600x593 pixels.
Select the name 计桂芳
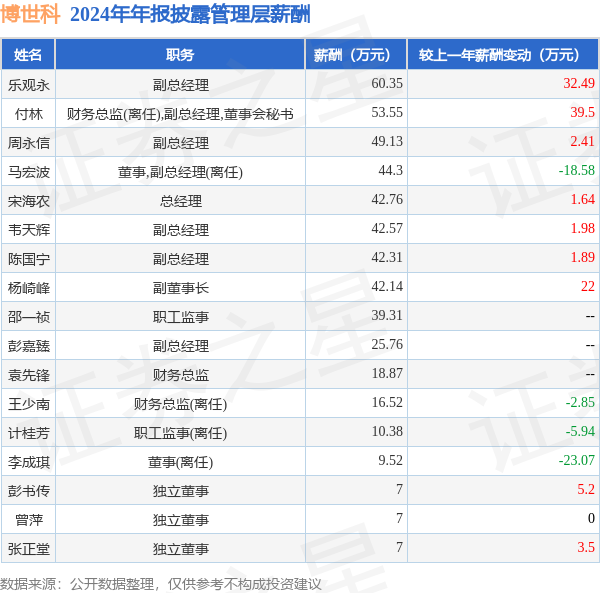29,433
